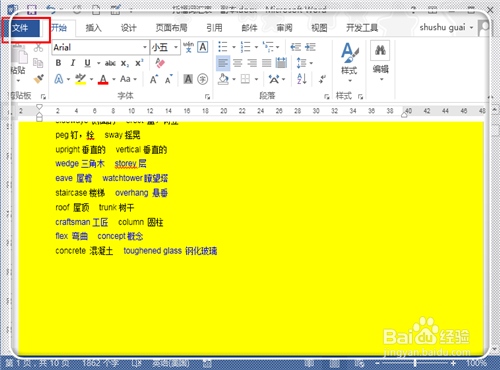Click the 100% zoom level
Image resolution: width=500 pixels, height=370 pixels.
(476, 363)
